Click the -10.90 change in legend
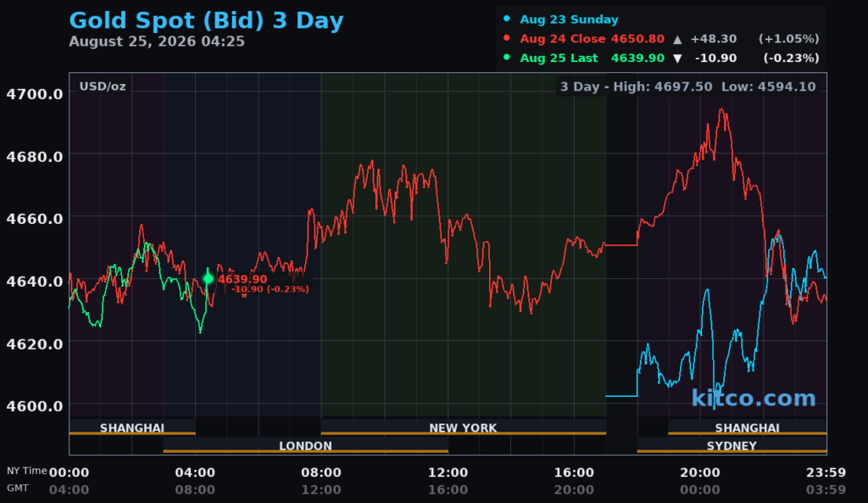 click(715, 59)
